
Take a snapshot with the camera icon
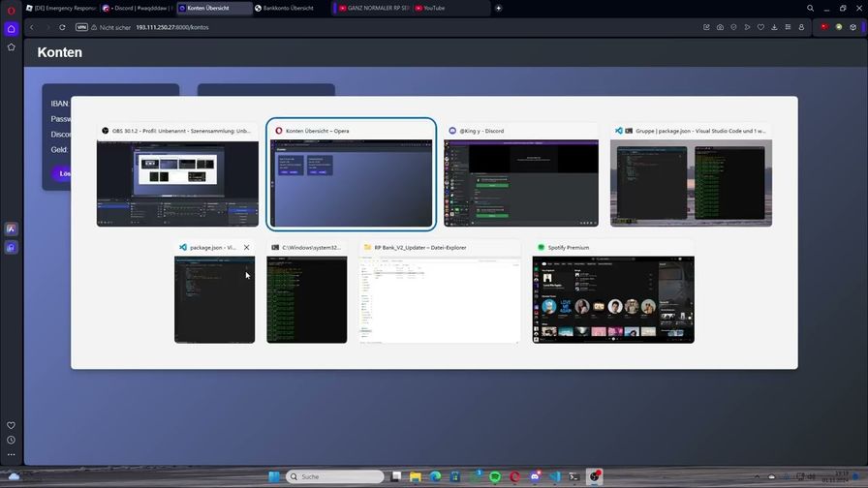720,27
